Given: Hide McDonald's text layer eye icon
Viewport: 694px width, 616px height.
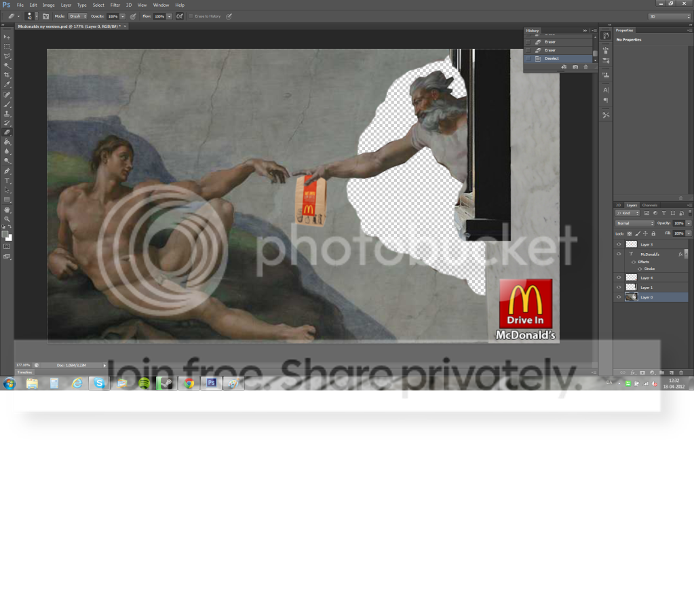Looking at the screenshot, I should 619,254.
